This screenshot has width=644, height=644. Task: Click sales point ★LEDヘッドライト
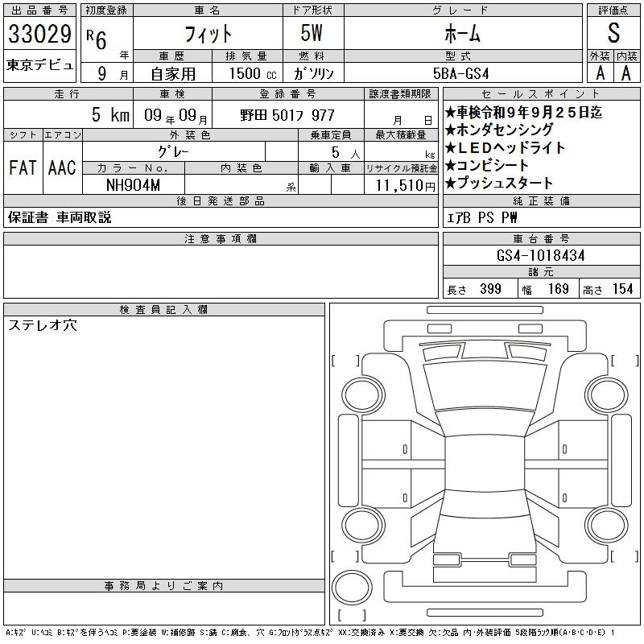tap(506, 147)
